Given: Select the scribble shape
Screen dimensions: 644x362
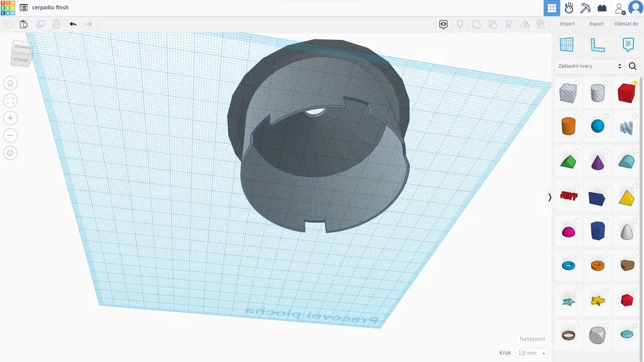Looking at the screenshot, I should [x=627, y=127].
